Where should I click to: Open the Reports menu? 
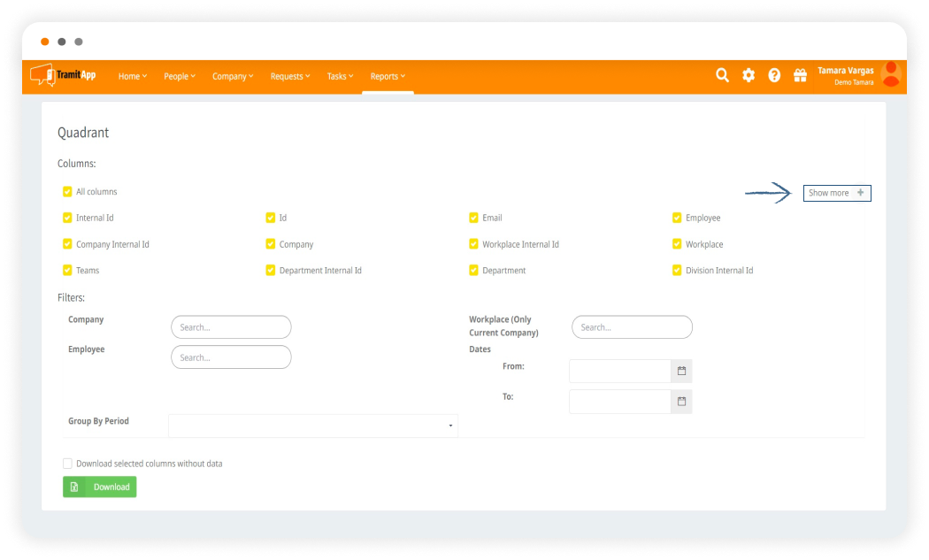[x=388, y=77]
